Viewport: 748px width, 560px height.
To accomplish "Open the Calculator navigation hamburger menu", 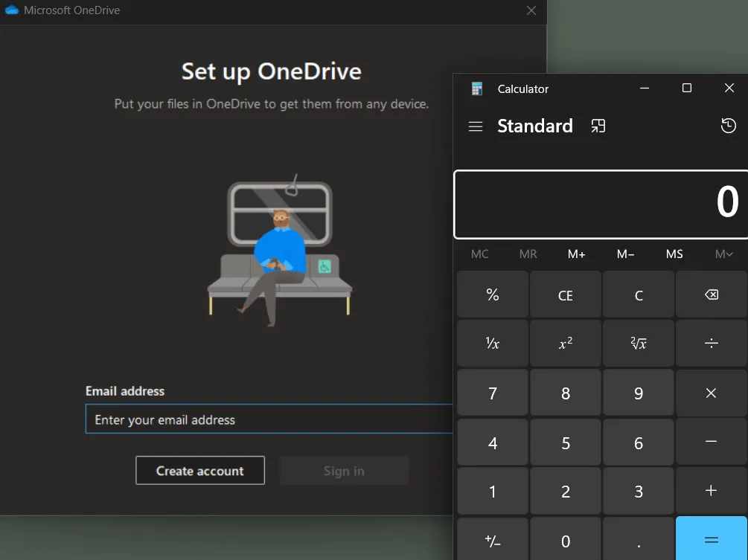I will click(475, 126).
